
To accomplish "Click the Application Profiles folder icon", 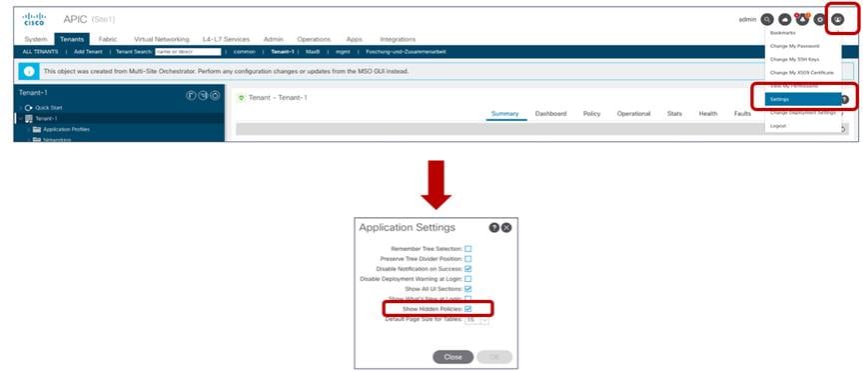I will tap(37, 129).
